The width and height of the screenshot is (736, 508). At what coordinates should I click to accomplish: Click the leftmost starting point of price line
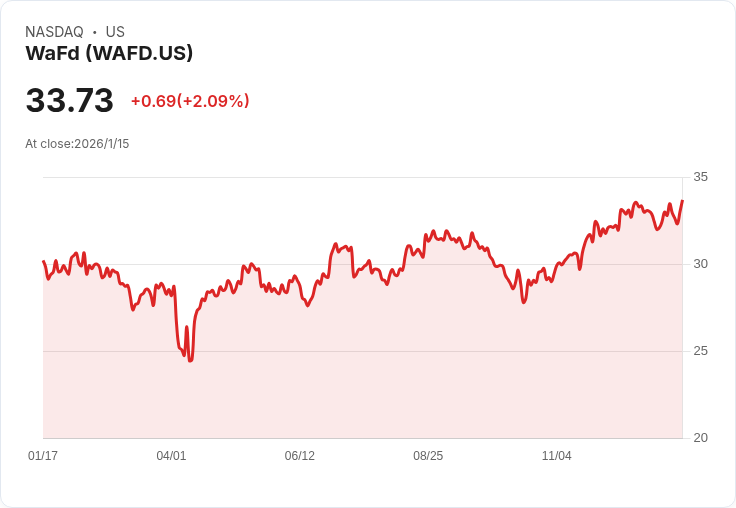[x=44, y=262]
